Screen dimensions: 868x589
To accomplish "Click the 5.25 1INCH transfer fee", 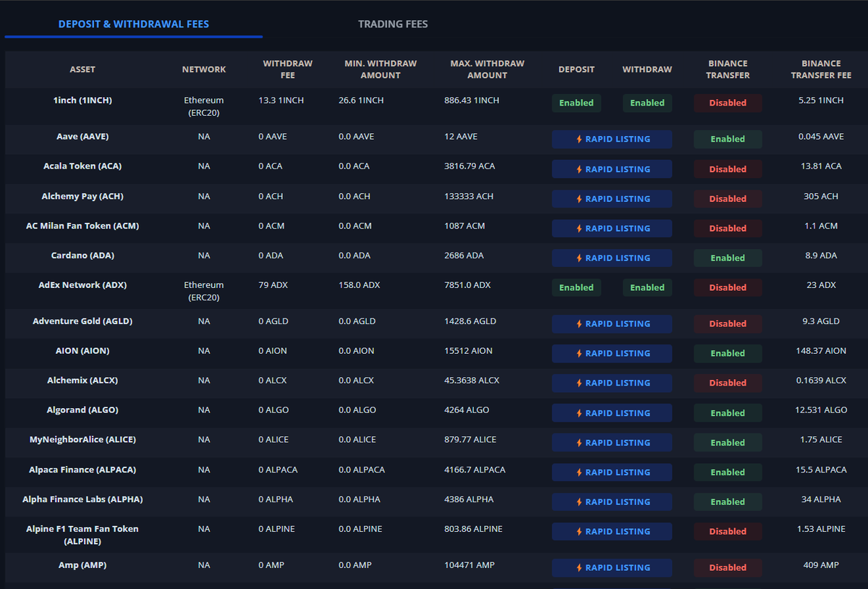I will coord(821,101).
